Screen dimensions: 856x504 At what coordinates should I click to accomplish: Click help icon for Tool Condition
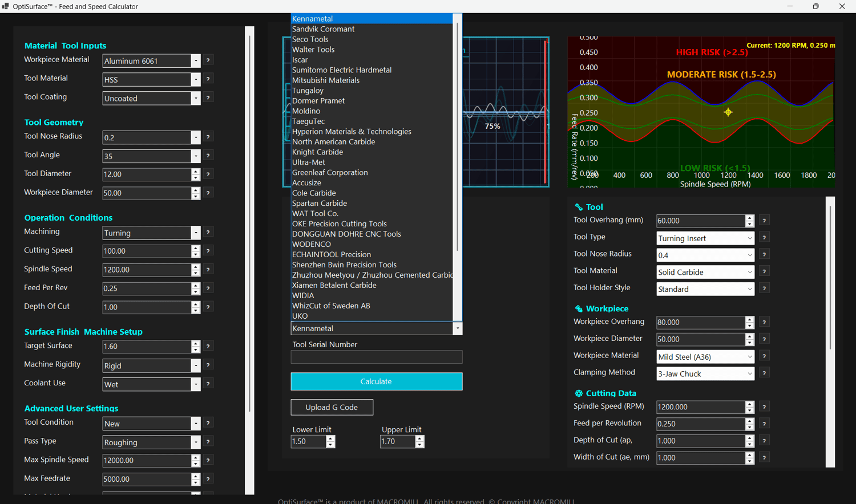[x=208, y=424]
